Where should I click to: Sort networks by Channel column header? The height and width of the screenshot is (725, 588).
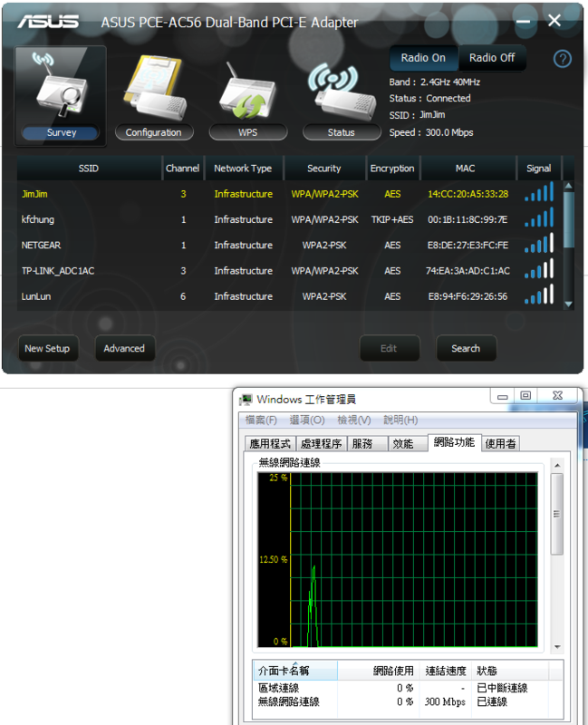pos(183,169)
